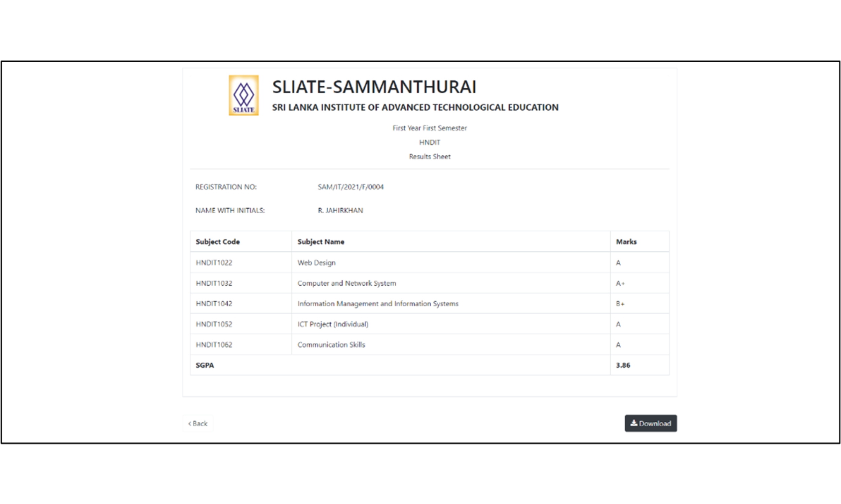Select the HNDIT1022 subject code cell
841x504 pixels.
(214, 263)
